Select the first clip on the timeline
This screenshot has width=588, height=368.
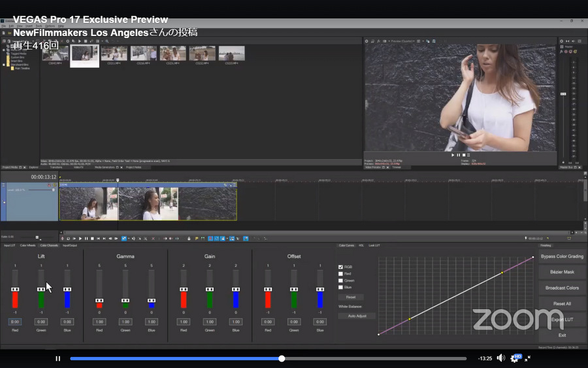coord(89,203)
